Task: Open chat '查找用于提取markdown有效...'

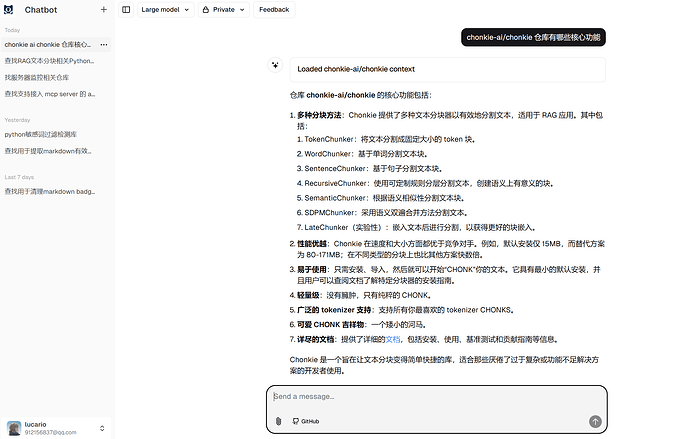Action: click(x=48, y=151)
